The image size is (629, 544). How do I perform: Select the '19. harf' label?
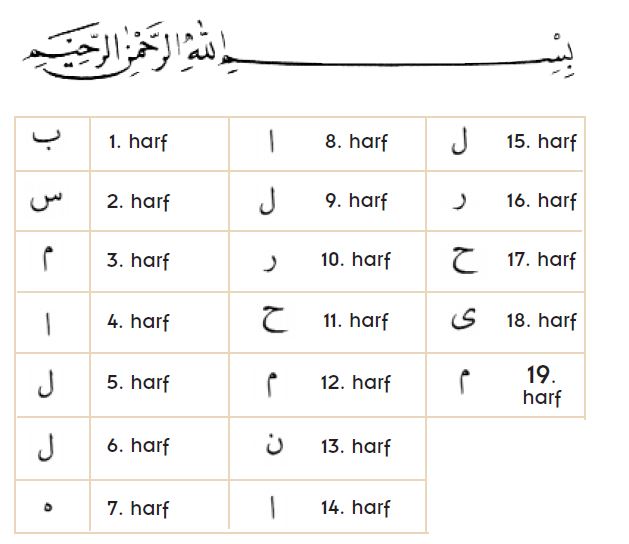click(542, 386)
